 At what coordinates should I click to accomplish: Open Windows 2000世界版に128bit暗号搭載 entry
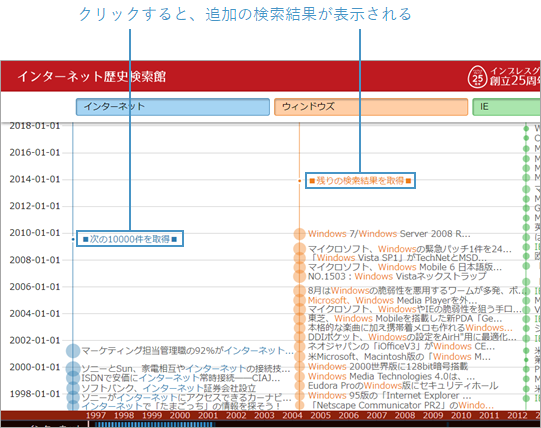(x=388, y=366)
